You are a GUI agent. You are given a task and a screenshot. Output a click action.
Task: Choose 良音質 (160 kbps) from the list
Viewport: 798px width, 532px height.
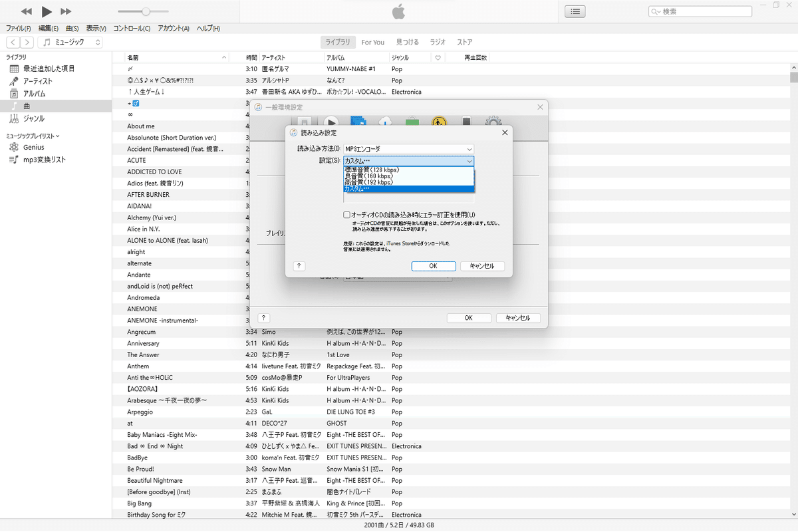click(408, 176)
